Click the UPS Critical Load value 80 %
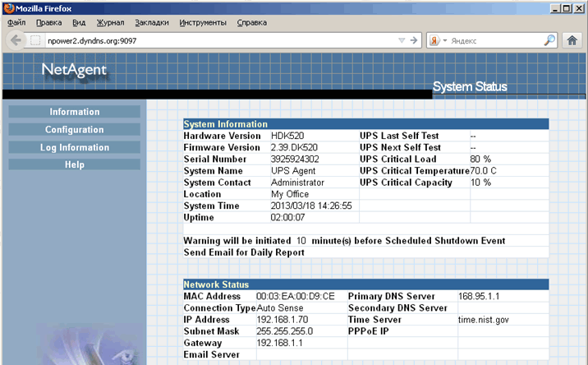The image size is (588, 365). pos(480,159)
